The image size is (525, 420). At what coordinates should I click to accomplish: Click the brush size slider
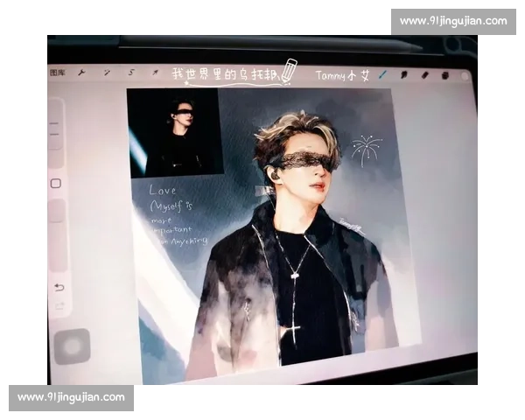(x=54, y=131)
